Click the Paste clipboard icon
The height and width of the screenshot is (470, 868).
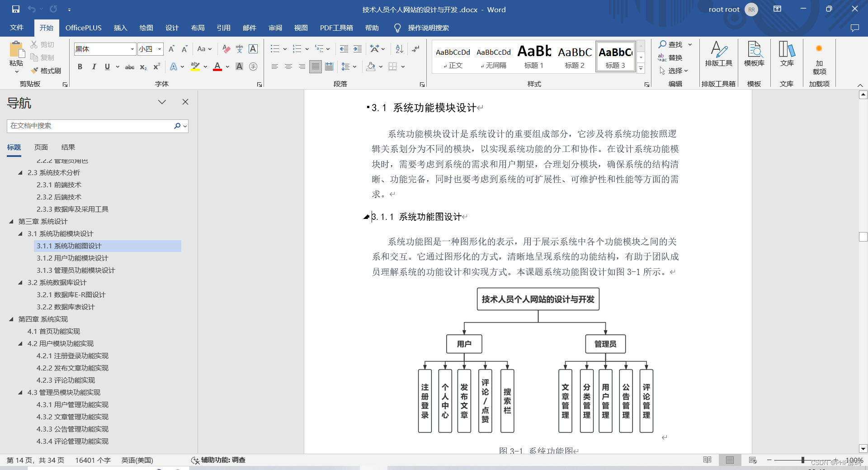pos(16,50)
